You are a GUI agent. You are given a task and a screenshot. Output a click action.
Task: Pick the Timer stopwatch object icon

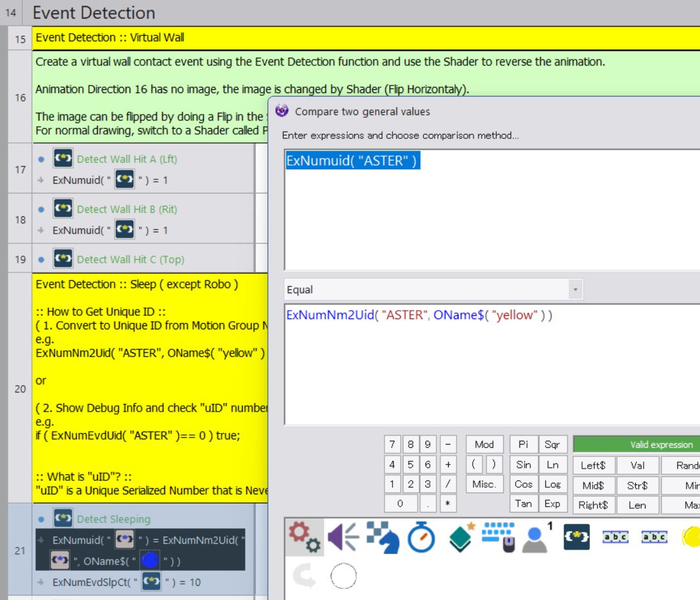point(421,537)
